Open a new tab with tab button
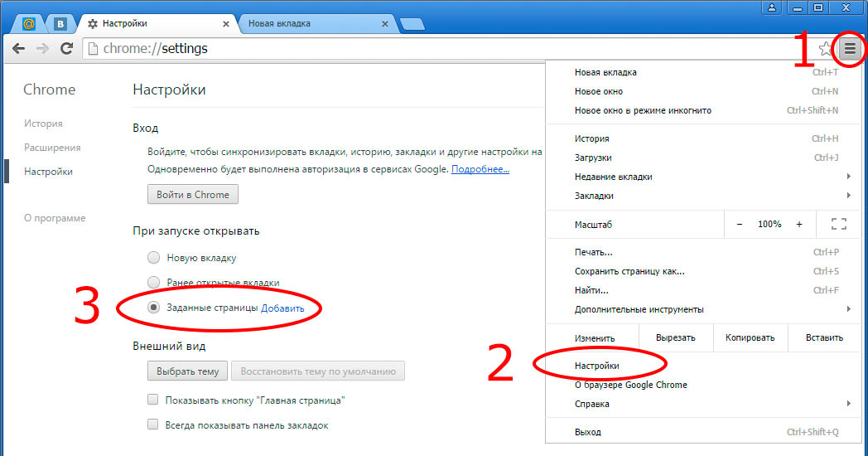 (412, 24)
